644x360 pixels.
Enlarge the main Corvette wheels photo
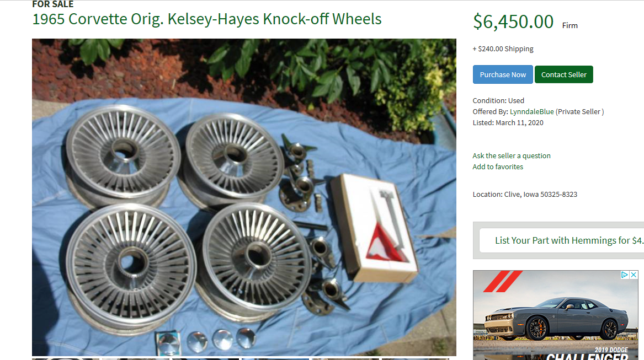[x=244, y=197]
